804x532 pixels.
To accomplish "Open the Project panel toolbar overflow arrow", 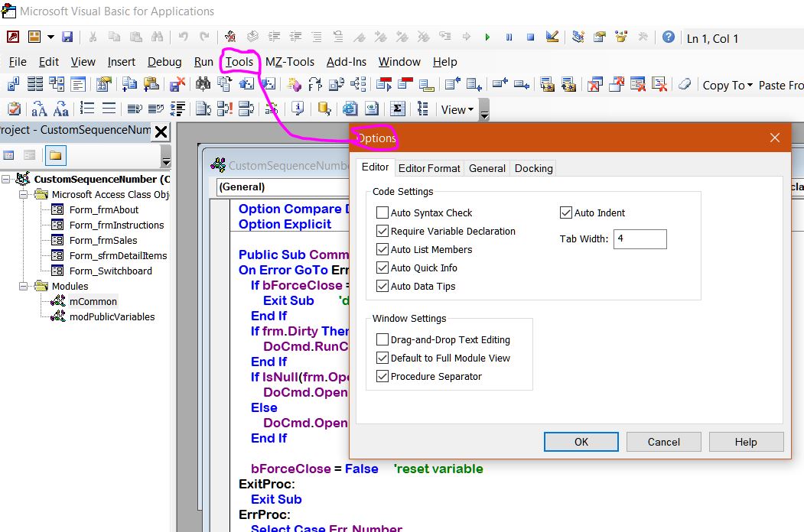I will tap(166, 156).
